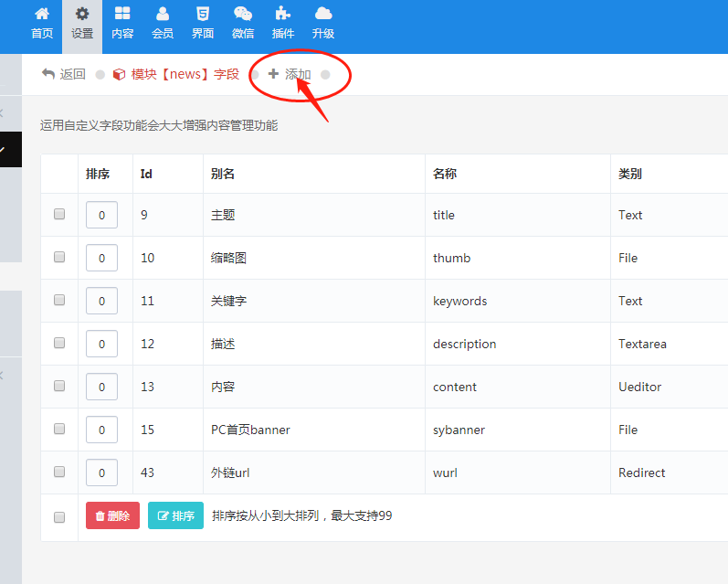Viewport: 728px width, 584px height.
Task: Click sort order field for 主题 row
Action: point(101,215)
